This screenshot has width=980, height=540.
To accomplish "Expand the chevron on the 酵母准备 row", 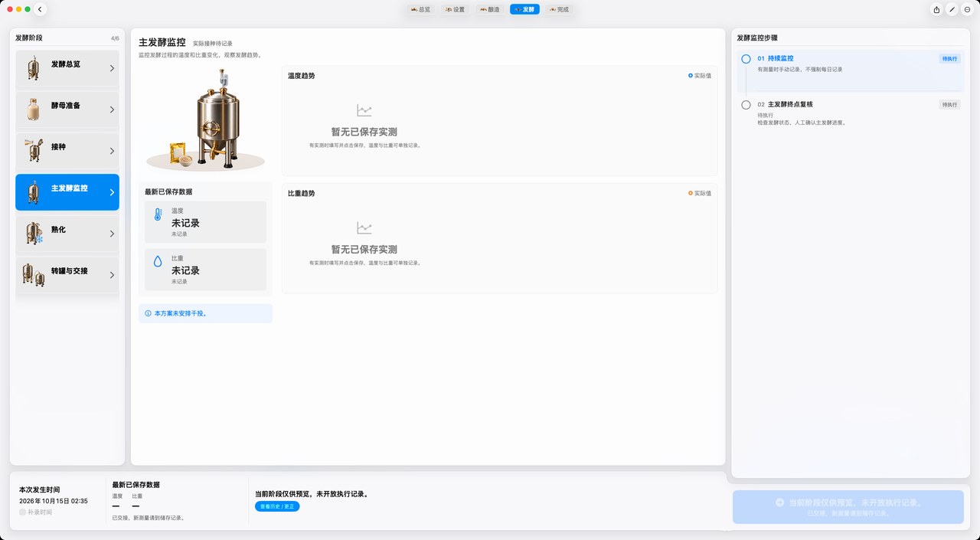I will click(112, 110).
